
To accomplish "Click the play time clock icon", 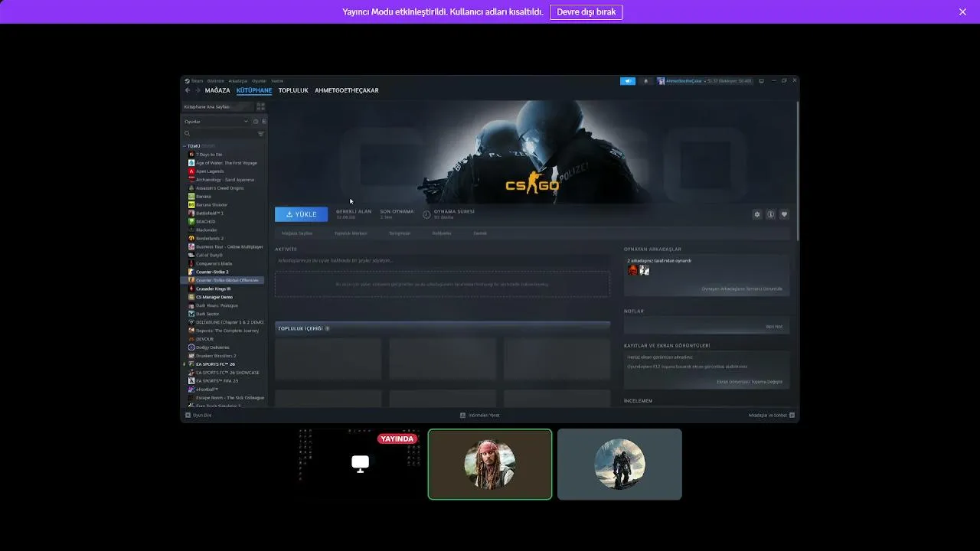I will (426, 214).
